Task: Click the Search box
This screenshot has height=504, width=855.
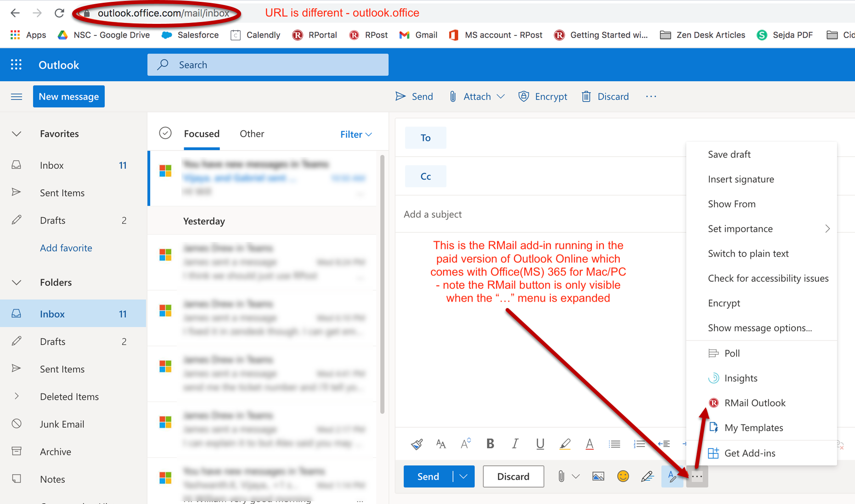Action: pyautogui.click(x=268, y=65)
